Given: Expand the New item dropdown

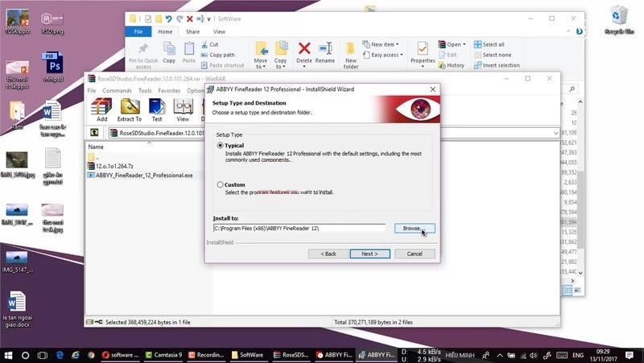Looking at the screenshot, I should [382, 44].
